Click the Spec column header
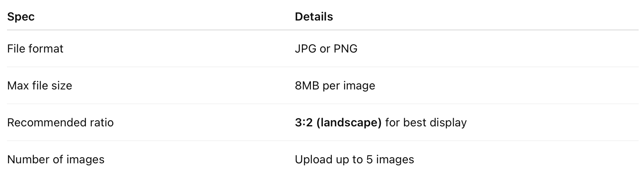The image size is (644, 183). 21,17
